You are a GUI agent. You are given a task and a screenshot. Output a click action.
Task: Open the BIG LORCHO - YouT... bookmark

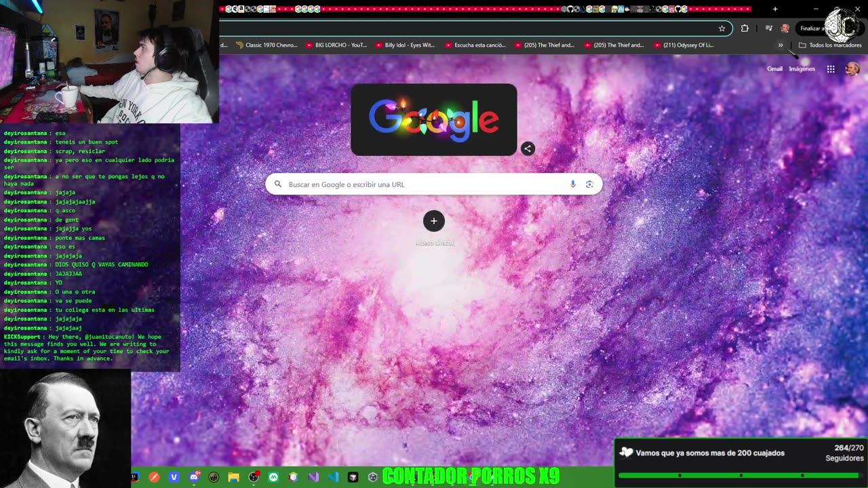pyautogui.click(x=336, y=45)
